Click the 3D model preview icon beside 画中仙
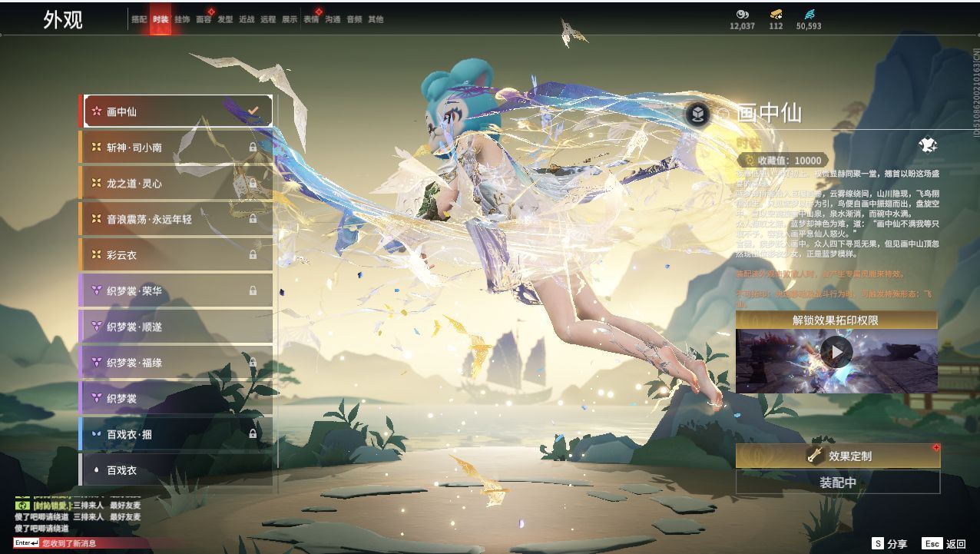Screen dimensions: 980x554 click(697, 114)
